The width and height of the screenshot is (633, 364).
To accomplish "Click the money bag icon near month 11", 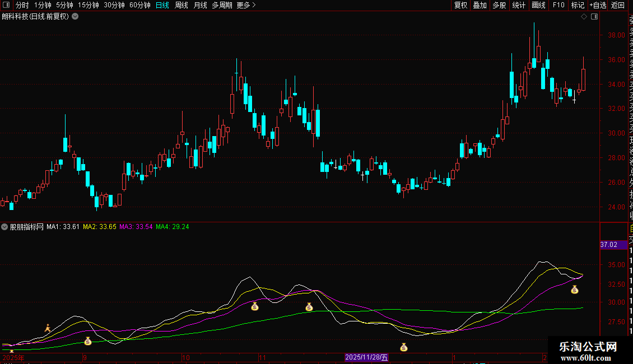I will 255,307.
